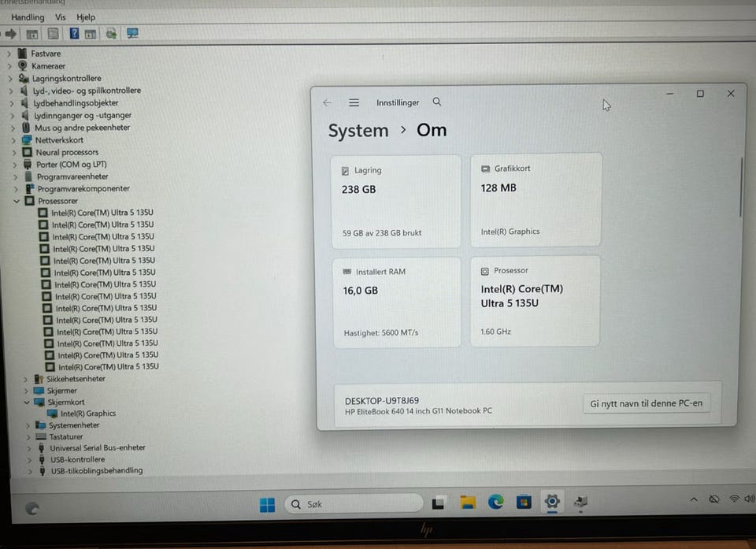Click the volume speaker tray icon
This screenshot has width=756, height=549.
(750, 499)
